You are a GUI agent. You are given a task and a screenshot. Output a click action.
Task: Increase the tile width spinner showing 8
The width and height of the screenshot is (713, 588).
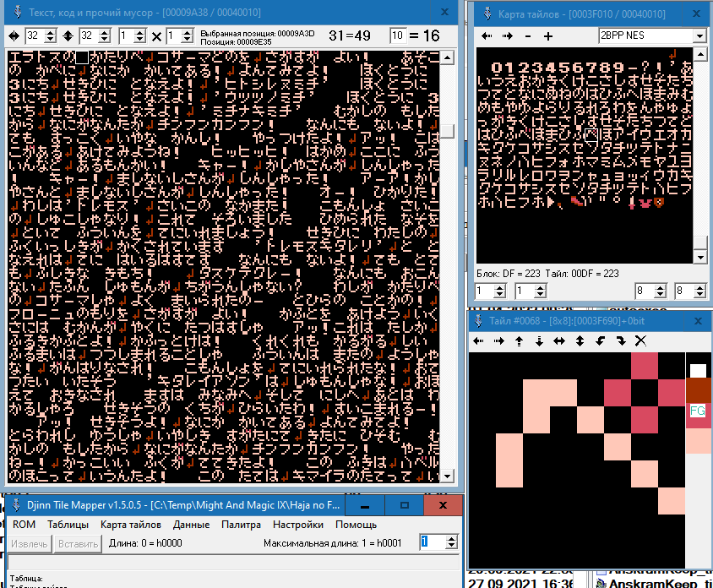pos(660,287)
